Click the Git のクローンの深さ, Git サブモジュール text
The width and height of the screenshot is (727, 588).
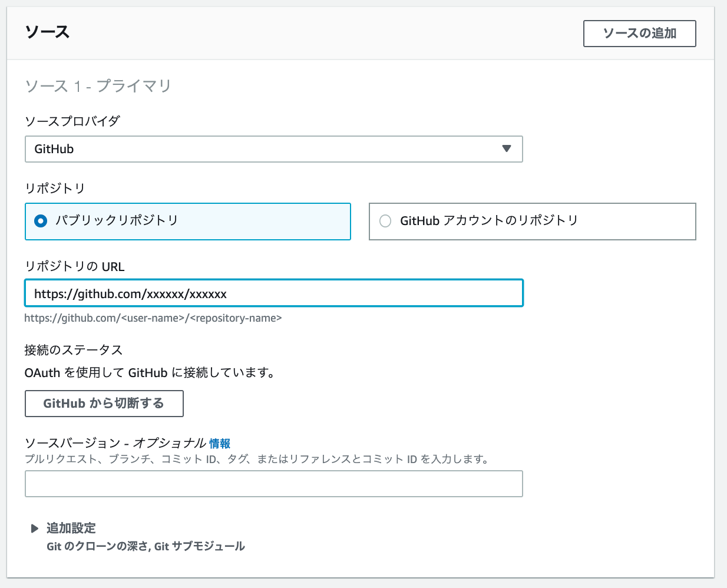coord(146,546)
